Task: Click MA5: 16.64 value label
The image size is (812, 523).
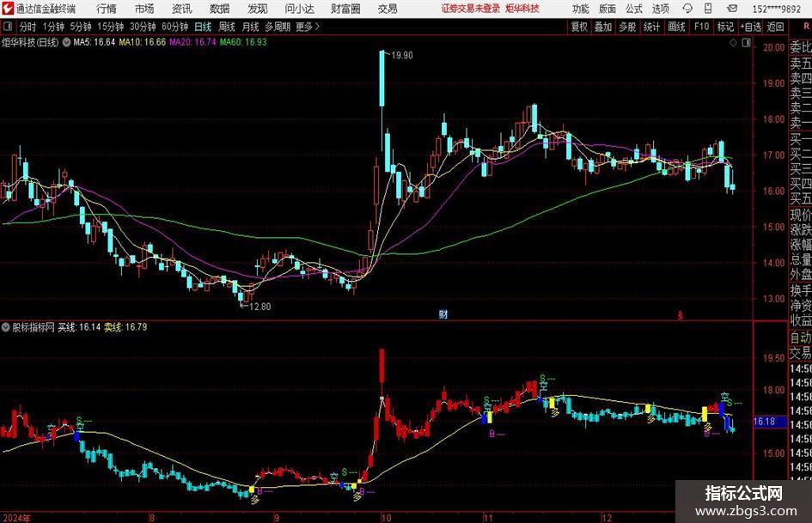Action: (95, 42)
